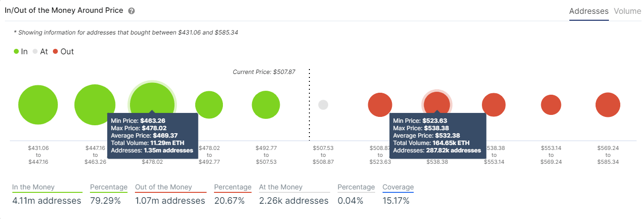Toggle the green In legend item

tap(21, 51)
